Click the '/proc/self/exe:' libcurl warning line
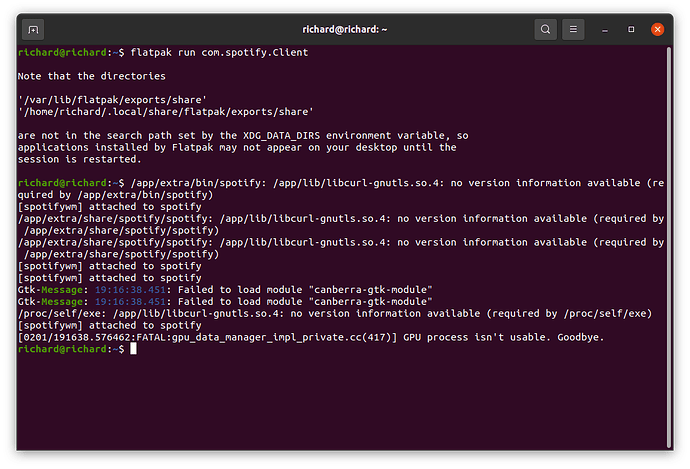The image size is (690, 469). click(335, 314)
